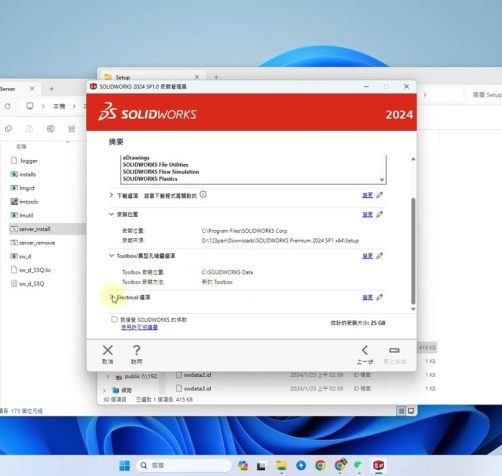Open the first Chrome icon on taskbar
This screenshot has height=476, width=502.
pos(320,465)
